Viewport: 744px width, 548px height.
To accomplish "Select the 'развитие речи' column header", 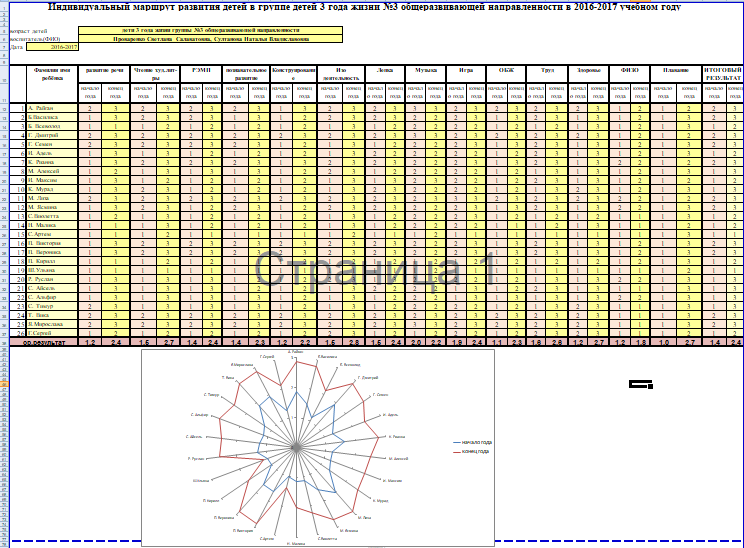I will [103, 72].
